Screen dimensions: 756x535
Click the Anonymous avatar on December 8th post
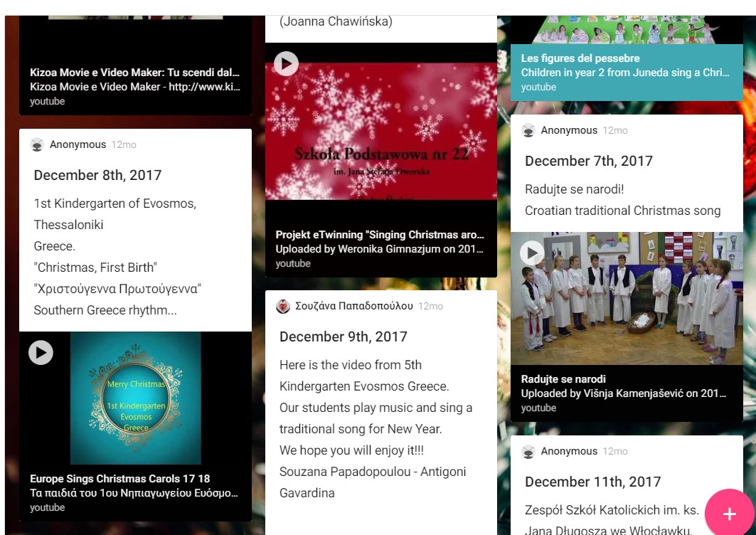[x=37, y=144]
